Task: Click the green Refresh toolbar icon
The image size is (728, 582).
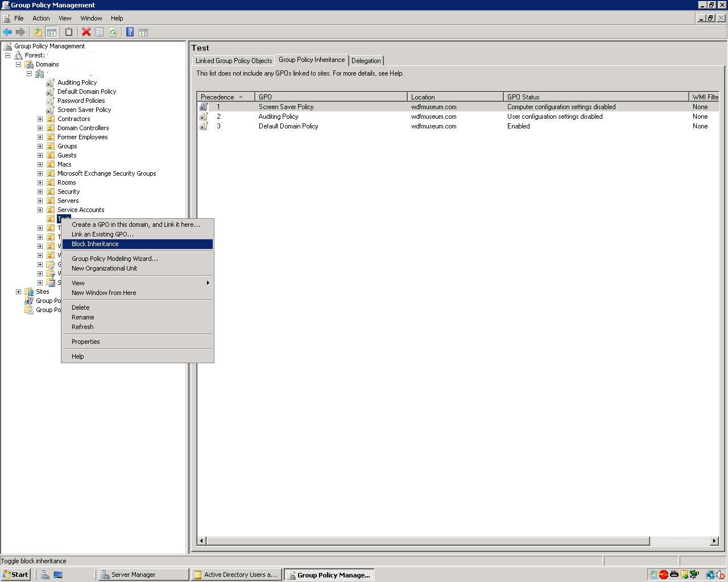Action: pyautogui.click(x=113, y=32)
